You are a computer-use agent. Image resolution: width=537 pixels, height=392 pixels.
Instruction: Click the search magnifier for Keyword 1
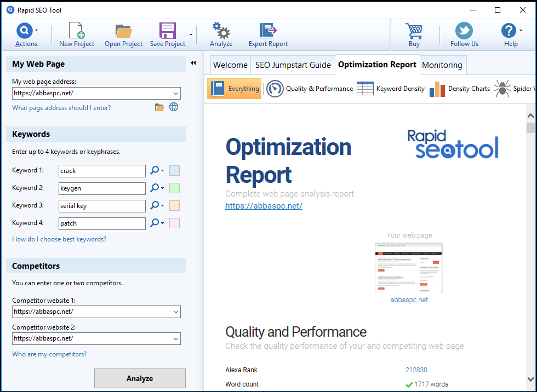point(155,170)
